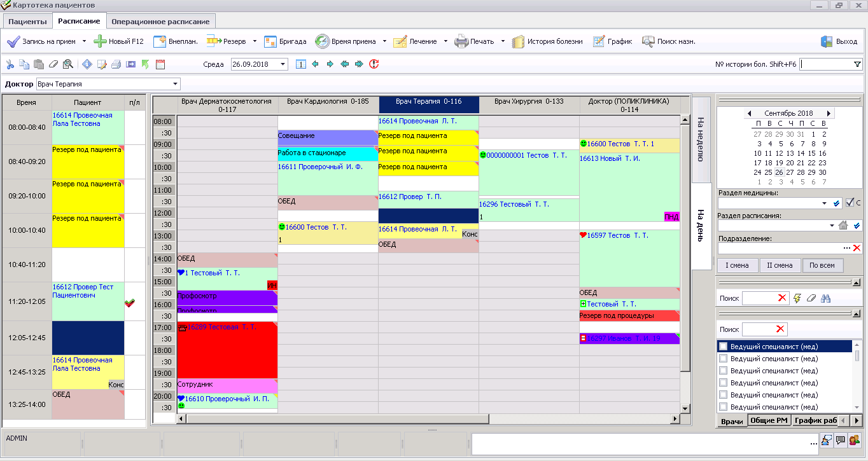The height and width of the screenshot is (461, 868).
Task: Click the users icon in status bar
Action: (x=854, y=439)
